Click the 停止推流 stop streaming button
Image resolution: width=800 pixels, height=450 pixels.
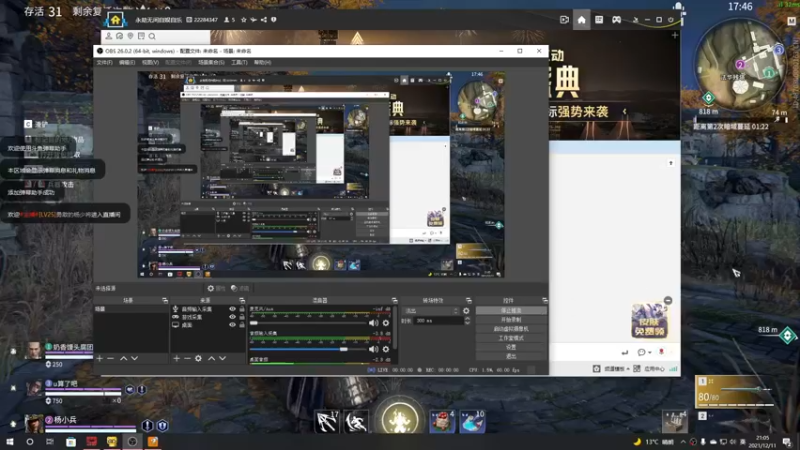[x=511, y=310]
